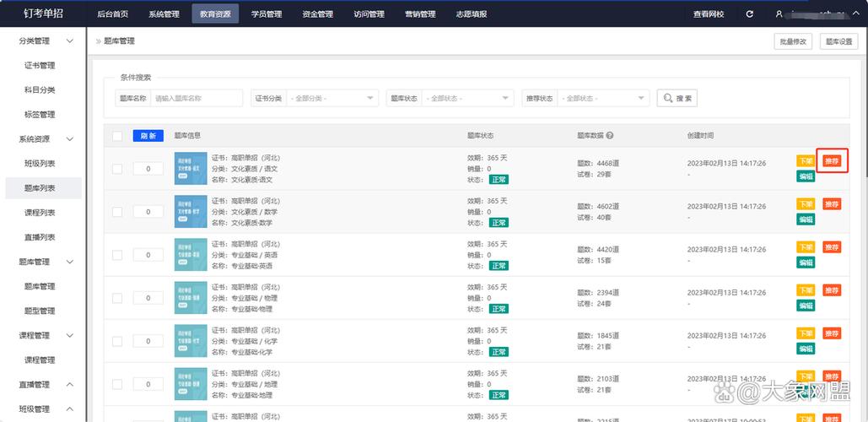The image size is (868, 422).
Task: Click the user account icon in header
Action: pyautogui.click(x=779, y=14)
